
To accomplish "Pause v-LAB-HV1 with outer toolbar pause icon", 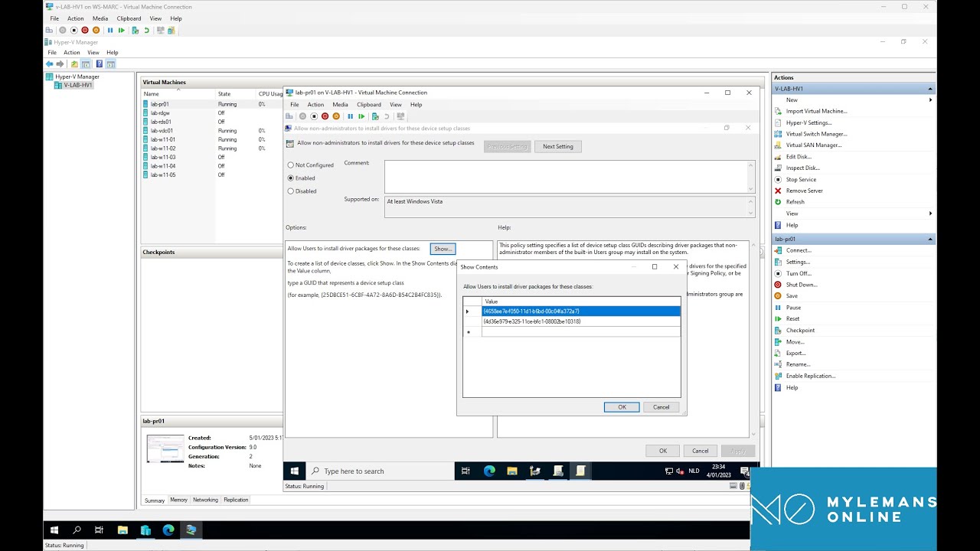I will click(x=110, y=31).
